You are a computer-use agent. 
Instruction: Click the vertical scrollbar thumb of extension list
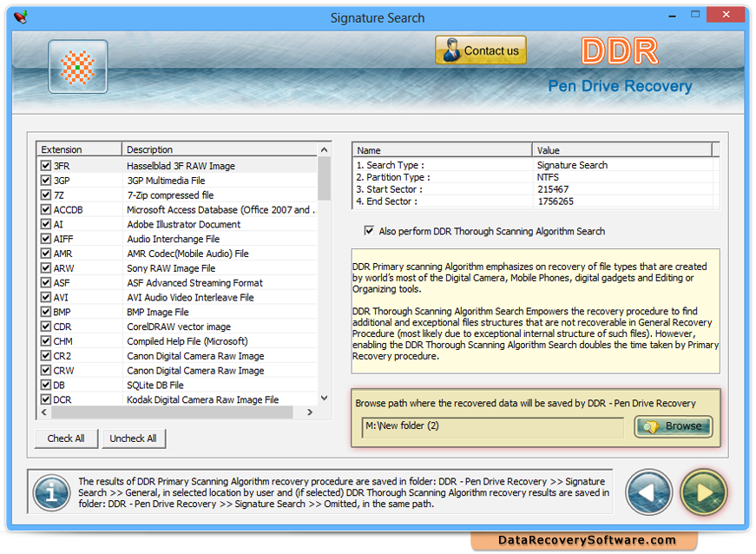click(x=324, y=178)
